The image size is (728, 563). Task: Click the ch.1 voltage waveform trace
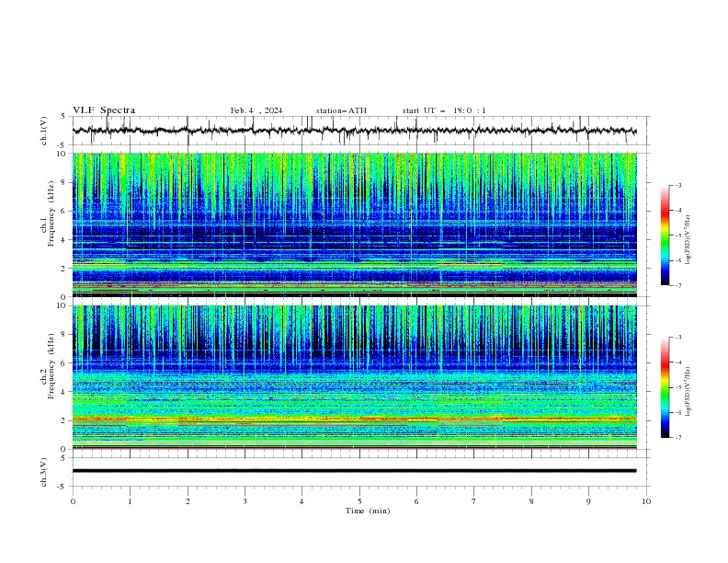point(354,131)
